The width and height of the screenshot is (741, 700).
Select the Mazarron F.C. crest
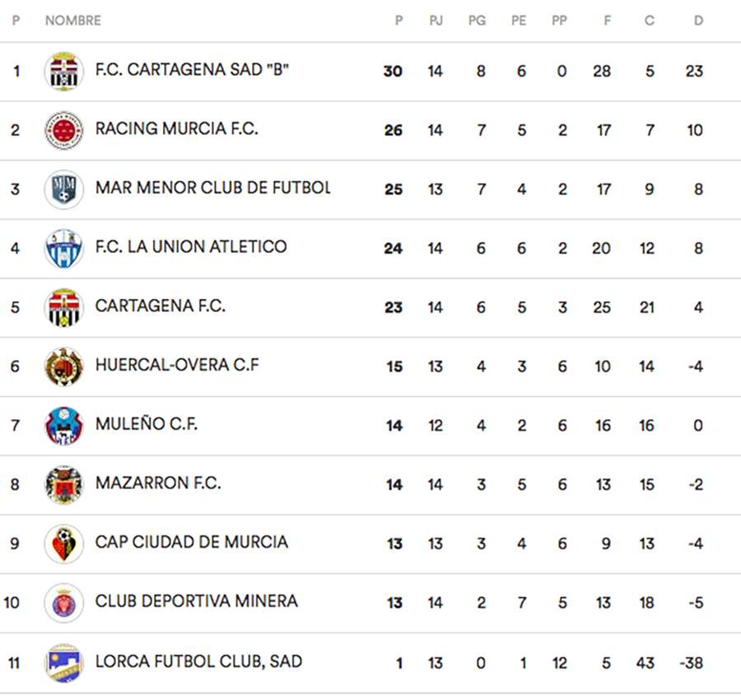pyautogui.click(x=63, y=484)
